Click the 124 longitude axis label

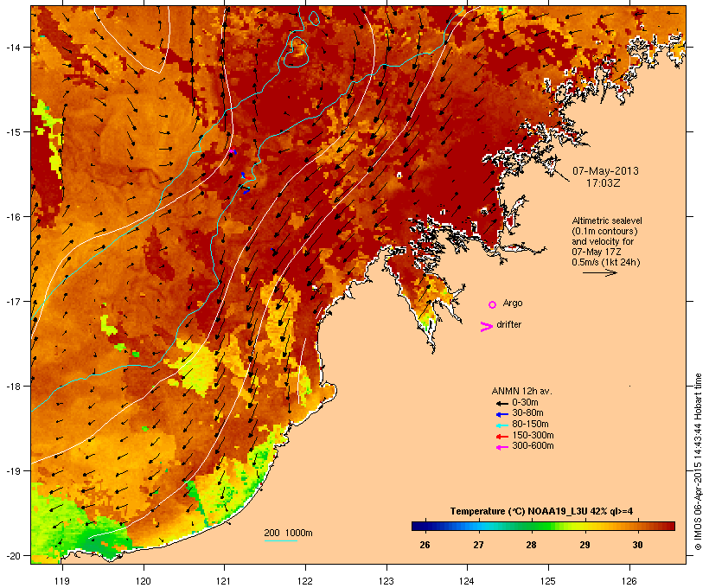(x=467, y=581)
